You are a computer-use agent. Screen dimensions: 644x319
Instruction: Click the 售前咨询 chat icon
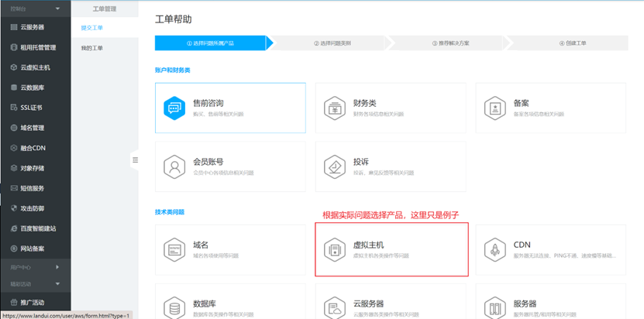(x=174, y=108)
